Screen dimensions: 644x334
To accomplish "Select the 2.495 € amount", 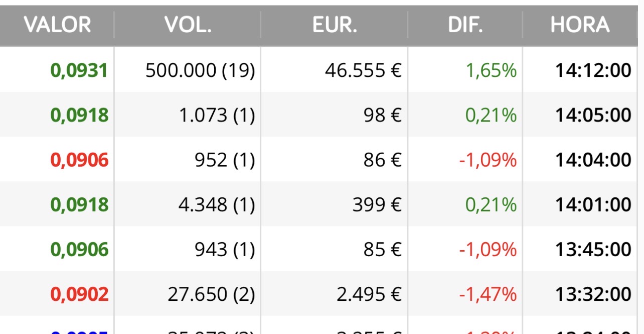I will (x=369, y=294).
